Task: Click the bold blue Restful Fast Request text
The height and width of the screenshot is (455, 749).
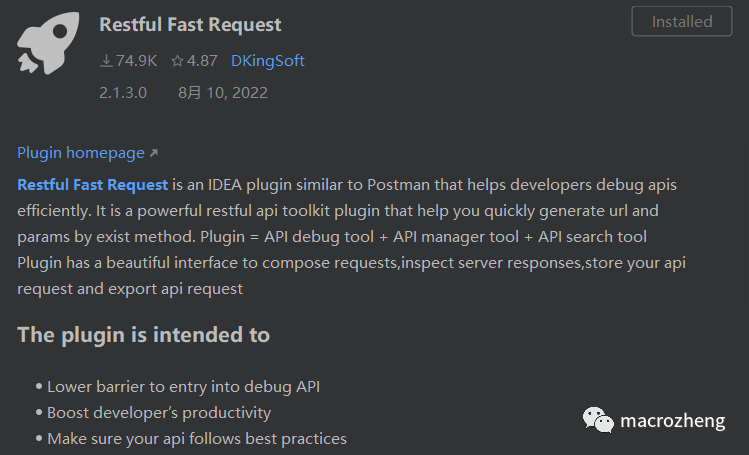Action: pyautogui.click(x=92, y=185)
